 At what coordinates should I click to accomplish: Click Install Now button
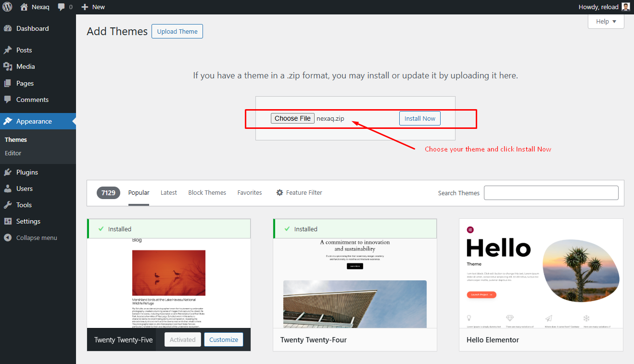[419, 118]
